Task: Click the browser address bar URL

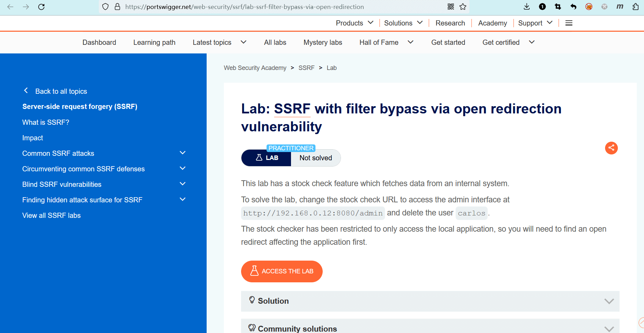Action: 245,7
